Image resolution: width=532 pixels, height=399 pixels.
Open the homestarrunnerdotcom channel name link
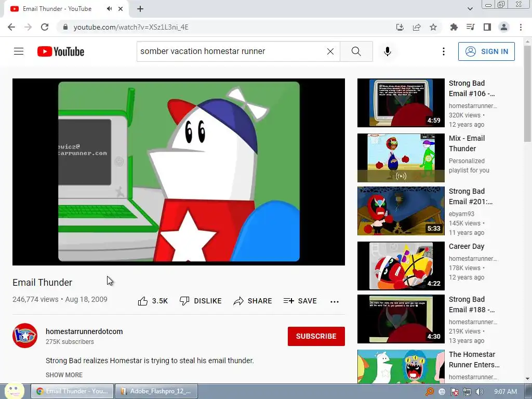pos(84,331)
